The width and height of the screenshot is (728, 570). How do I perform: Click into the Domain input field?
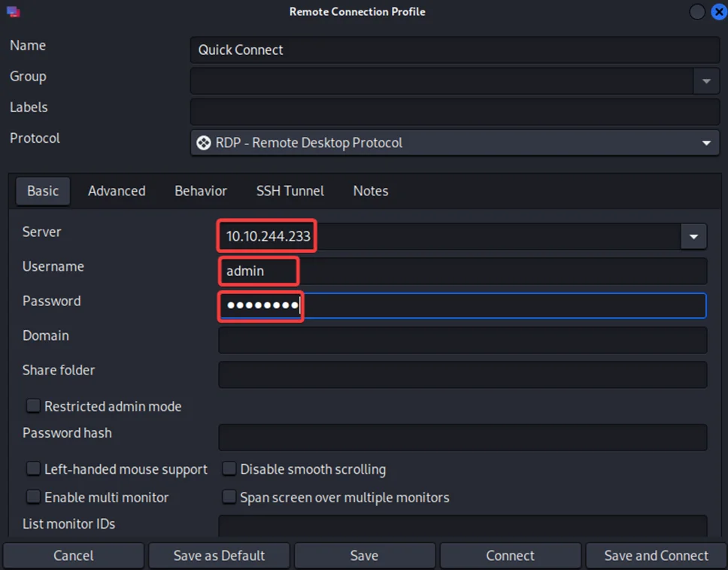(462, 340)
